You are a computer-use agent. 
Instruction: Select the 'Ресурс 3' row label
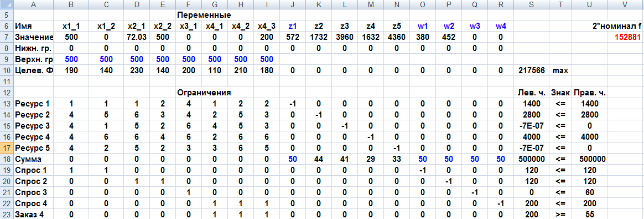(33, 126)
